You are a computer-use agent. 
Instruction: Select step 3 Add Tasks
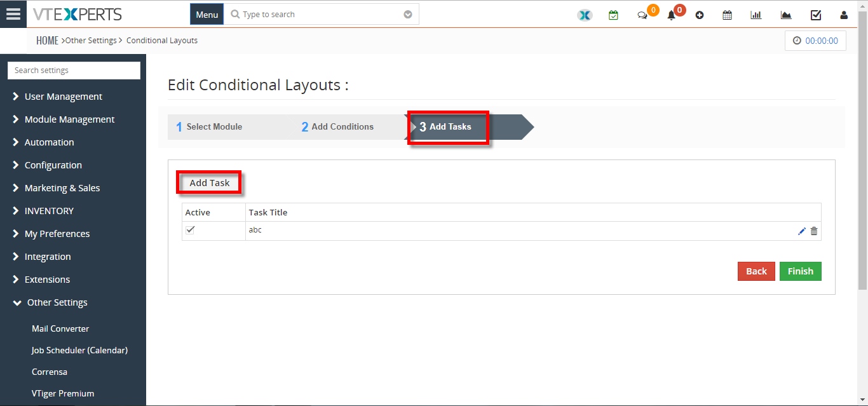(445, 126)
